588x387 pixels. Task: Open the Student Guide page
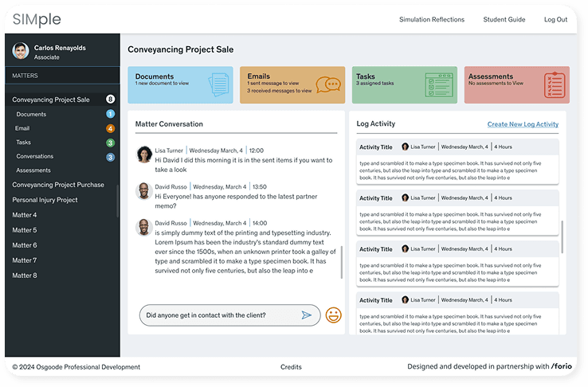[504, 20]
